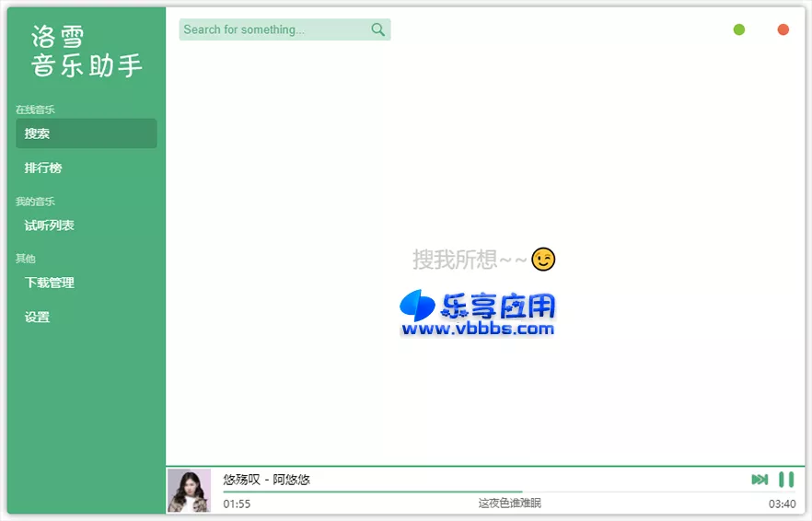Click the total duration 03:40
This screenshot has width=812, height=521.
click(782, 504)
